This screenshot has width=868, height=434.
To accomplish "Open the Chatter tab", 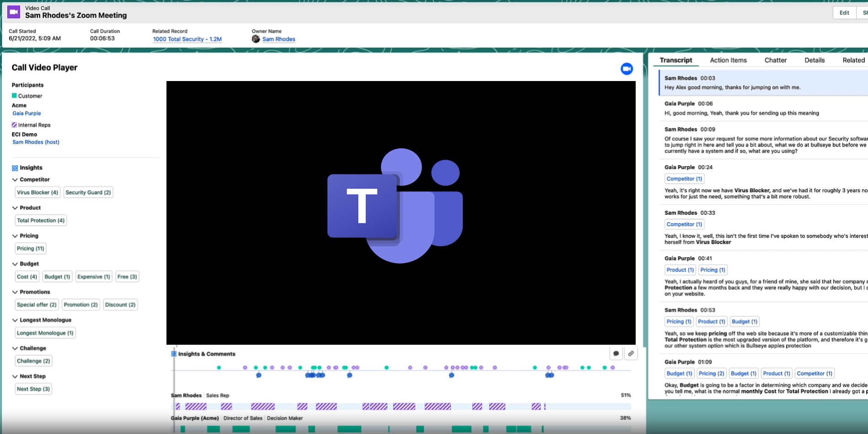I will (x=776, y=60).
